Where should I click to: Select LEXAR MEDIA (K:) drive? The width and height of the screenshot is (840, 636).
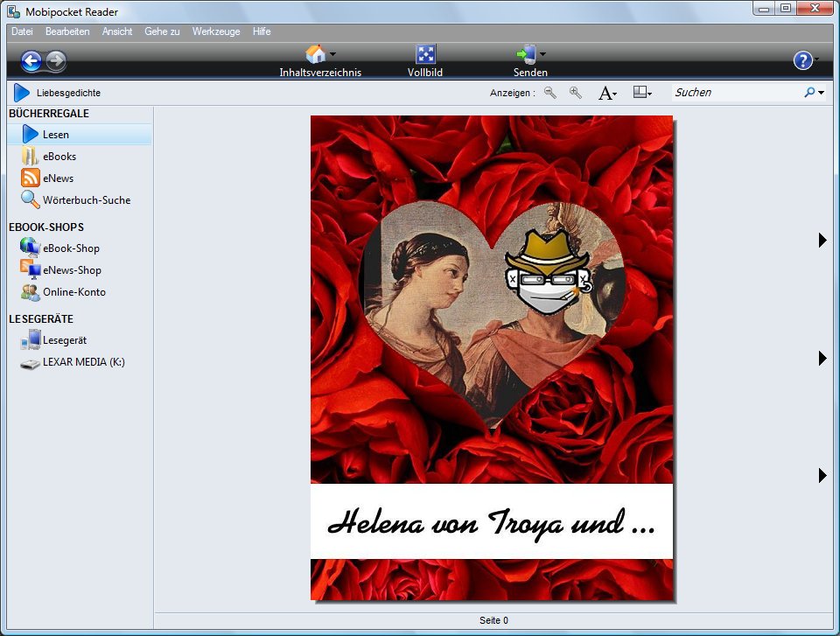pyautogui.click(x=84, y=362)
